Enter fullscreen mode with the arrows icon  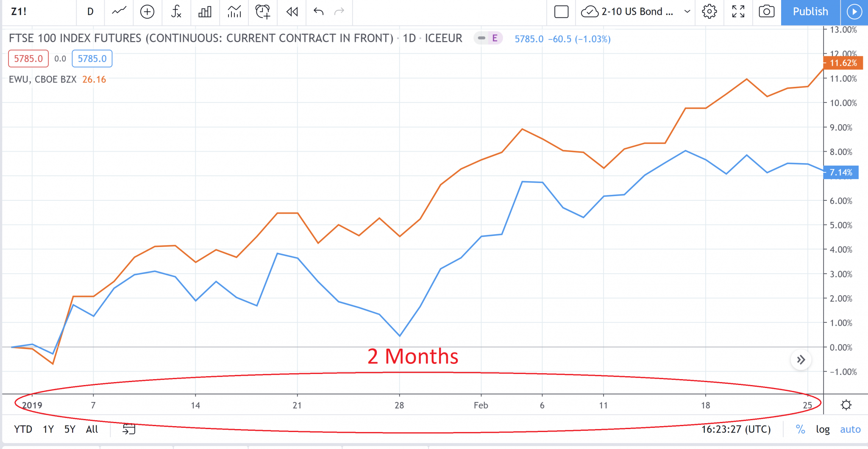click(x=738, y=12)
